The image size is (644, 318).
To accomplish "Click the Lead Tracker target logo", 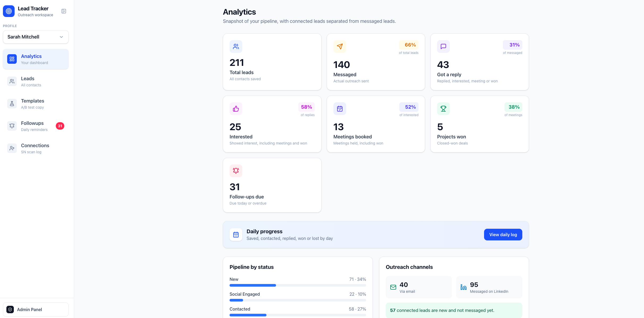I will (x=9, y=11).
